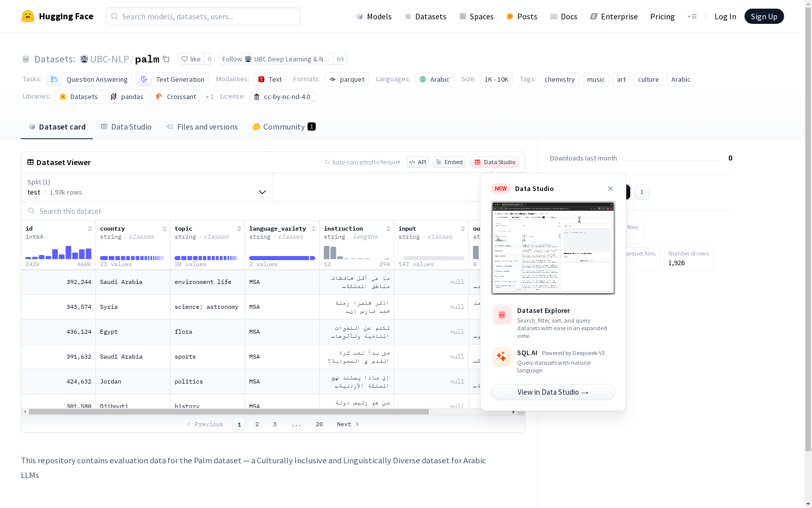Go to Datasets in the top navigation
Image resolution: width=812 pixels, height=508 pixels.
tap(425, 16)
